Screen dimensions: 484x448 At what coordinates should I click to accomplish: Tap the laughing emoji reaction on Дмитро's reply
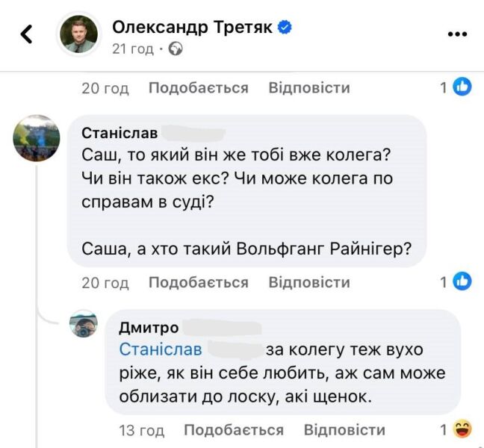click(x=463, y=429)
